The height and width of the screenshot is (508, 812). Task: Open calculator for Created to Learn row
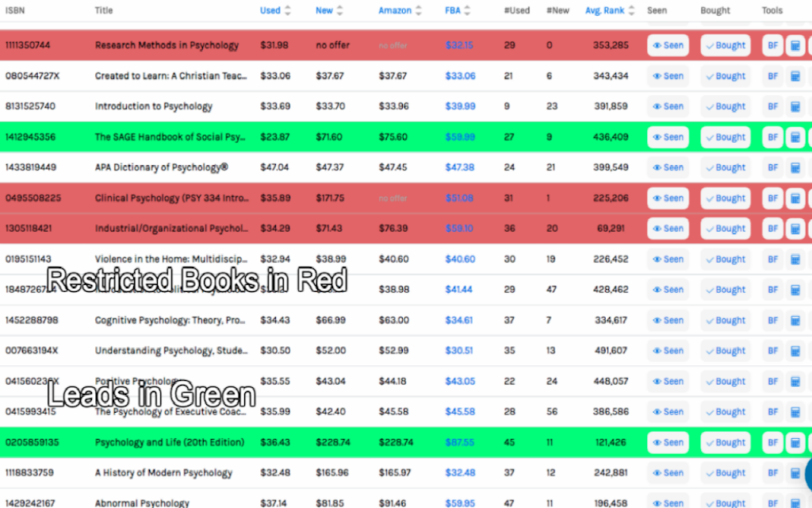click(x=795, y=76)
